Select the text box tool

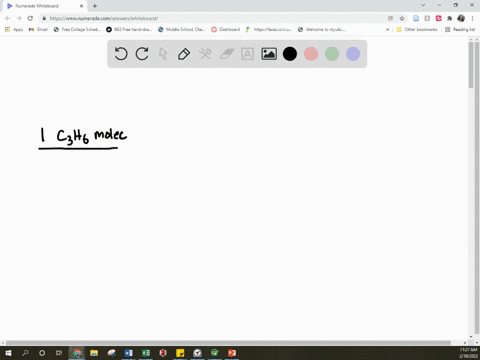[x=247, y=54]
